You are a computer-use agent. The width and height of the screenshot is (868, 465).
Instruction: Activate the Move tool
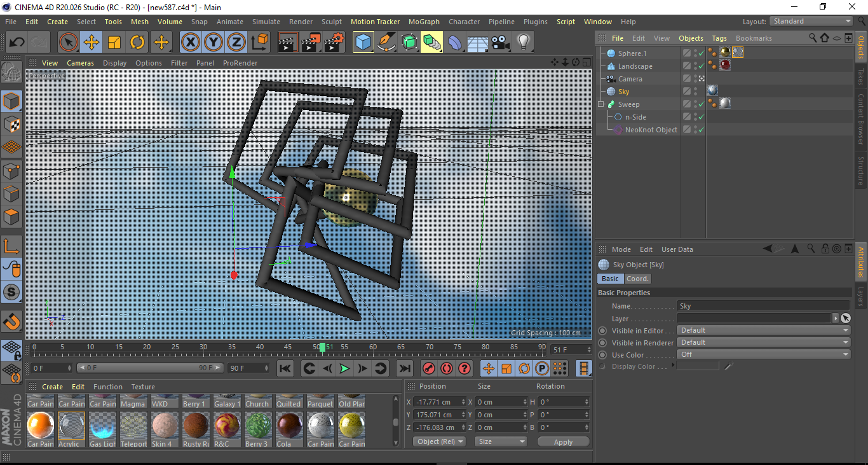92,43
